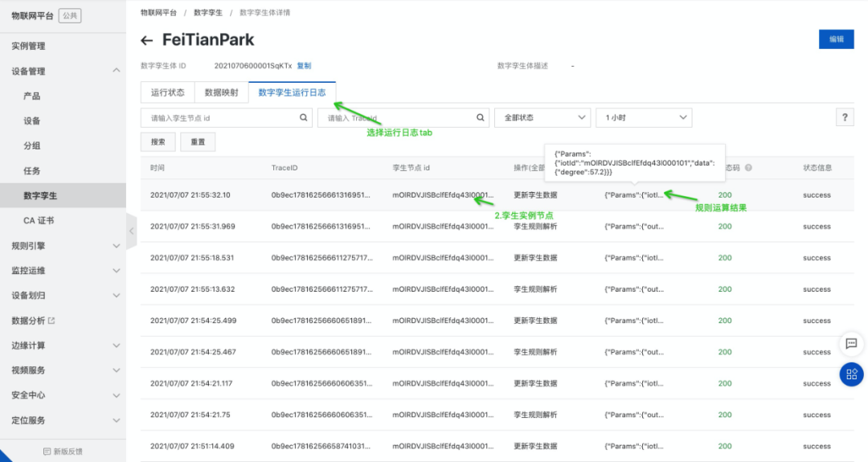
Task: Click 更新孪生数据 in 21:55:32.10 row
Action: 535,194
